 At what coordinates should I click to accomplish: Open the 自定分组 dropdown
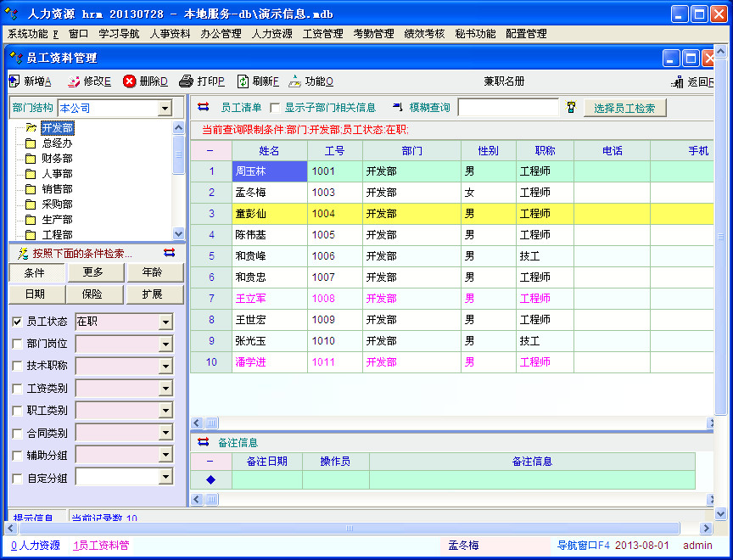[x=165, y=477]
